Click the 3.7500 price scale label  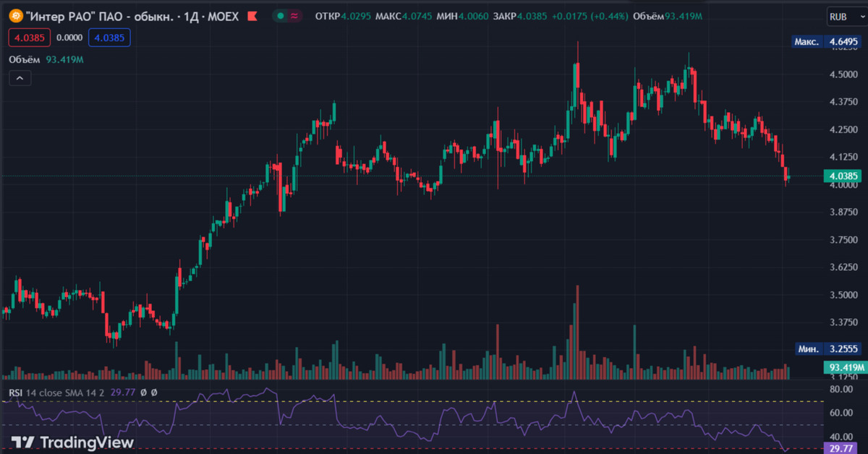(x=843, y=240)
